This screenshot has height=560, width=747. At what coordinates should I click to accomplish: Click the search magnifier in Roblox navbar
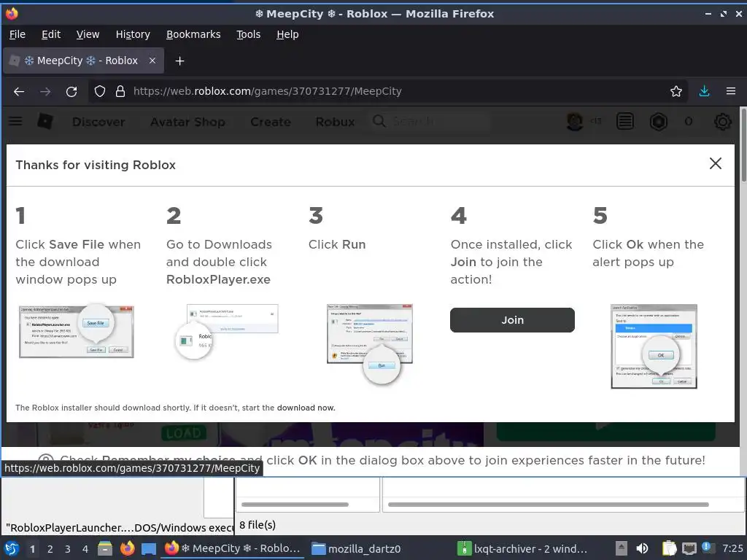click(x=379, y=122)
